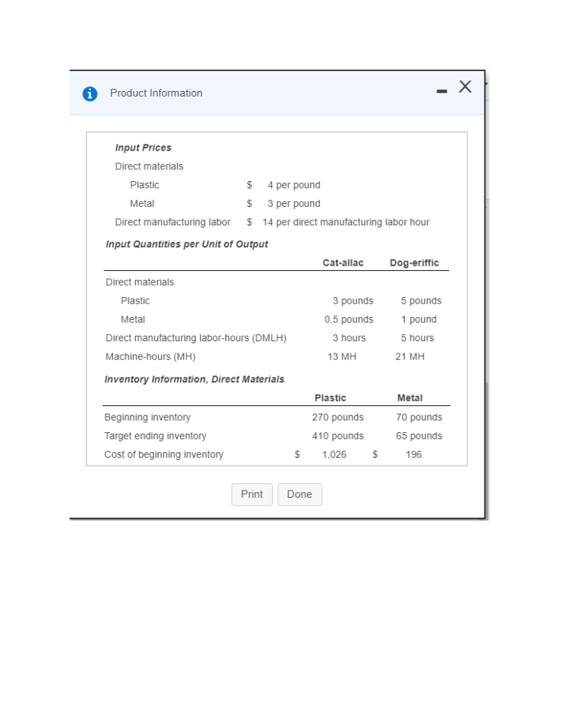Click '3 per pound' metal price
This screenshot has width=562, height=728.
(x=293, y=203)
